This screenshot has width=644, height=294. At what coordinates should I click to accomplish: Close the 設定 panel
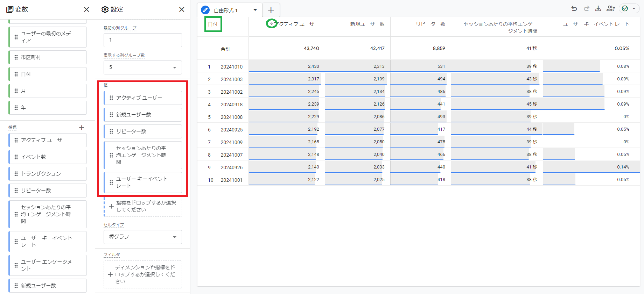tap(181, 9)
